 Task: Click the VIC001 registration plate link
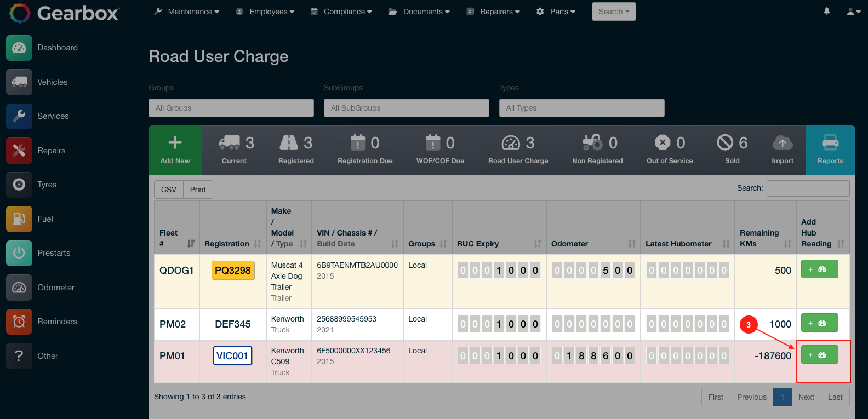pyautogui.click(x=232, y=356)
